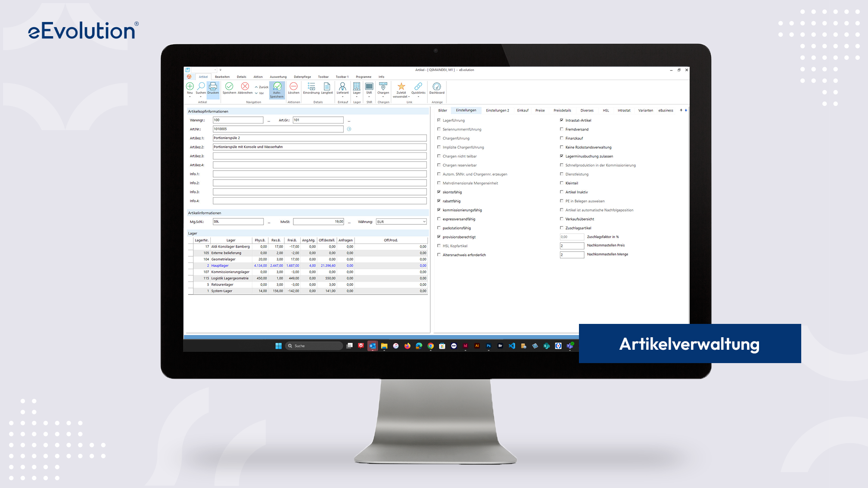The width and height of the screenshot is (868, 488).
Task: Open the Lieferant dropdown arrow
Action: coord(342,97)
